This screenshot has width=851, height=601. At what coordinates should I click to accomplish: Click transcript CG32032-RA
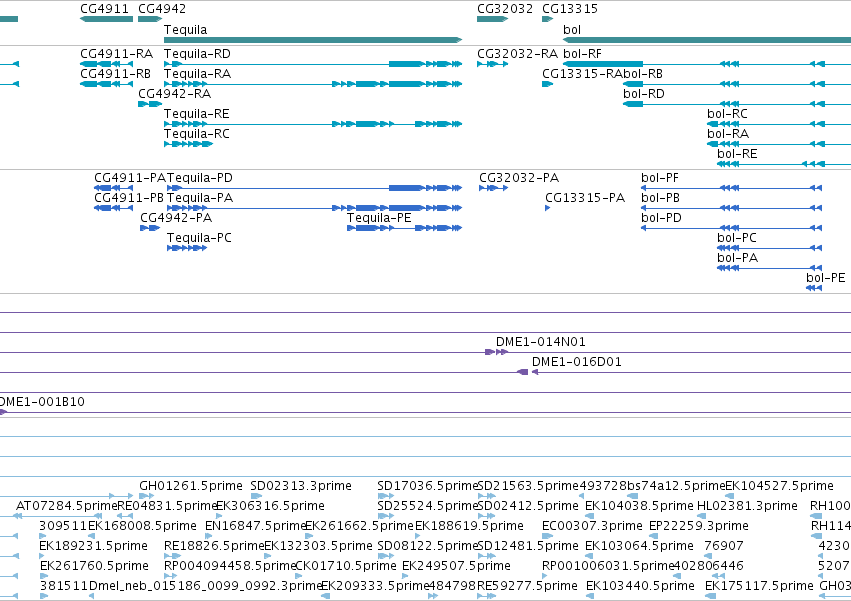pos(492,64)
